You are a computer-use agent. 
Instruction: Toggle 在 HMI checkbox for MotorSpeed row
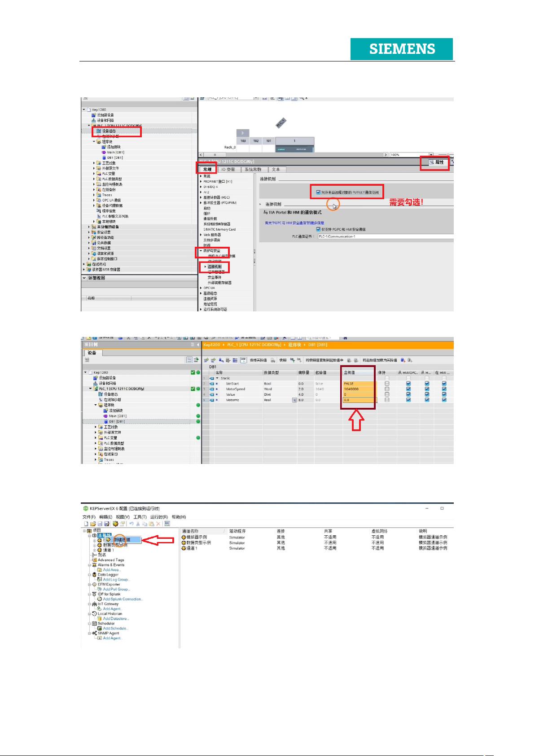[444, 389]
